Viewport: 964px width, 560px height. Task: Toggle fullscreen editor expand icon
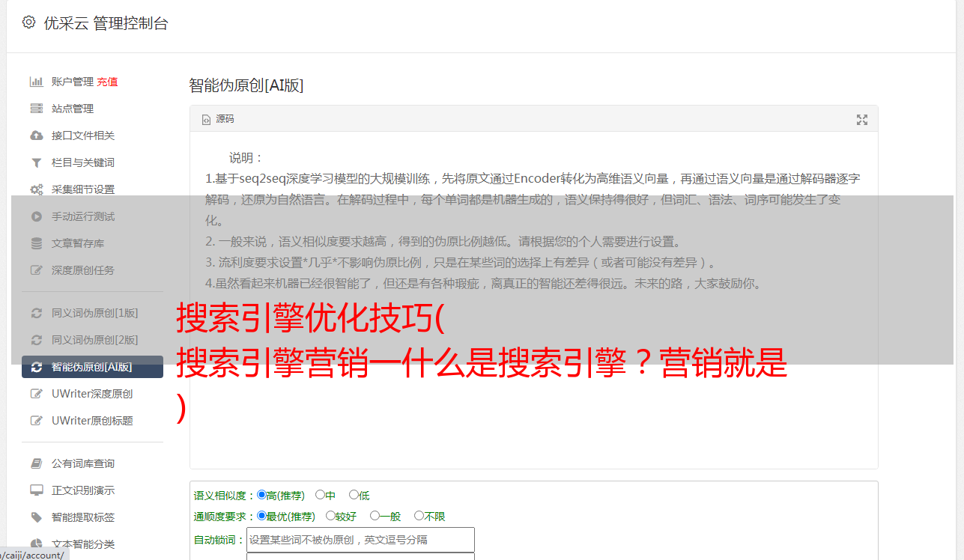pyautogui.click(x=862, y=120)
